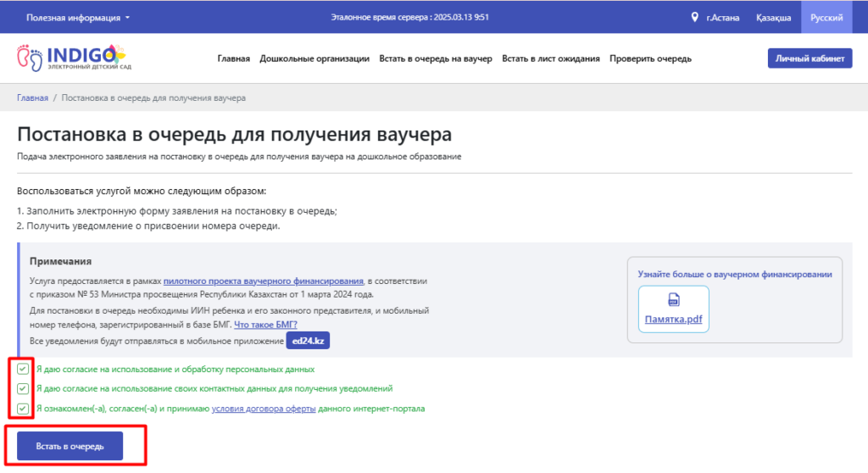Viewport: 868px width, 473px height.
Task: Go to Встать в лист ожидания page
Action: click(551, 58)
